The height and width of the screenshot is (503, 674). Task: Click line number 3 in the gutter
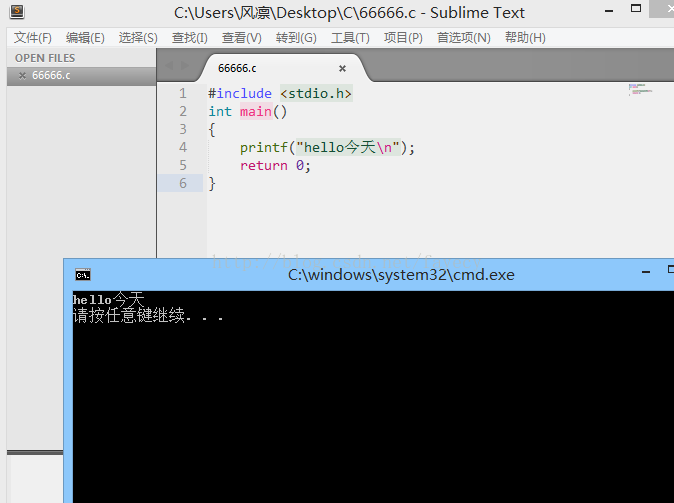pos(183,129)
